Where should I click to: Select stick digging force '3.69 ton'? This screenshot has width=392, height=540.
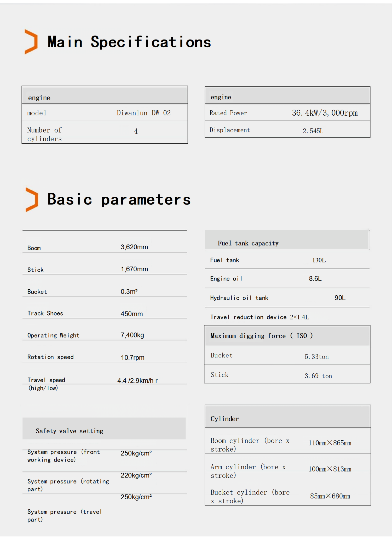tap(318, 376)
